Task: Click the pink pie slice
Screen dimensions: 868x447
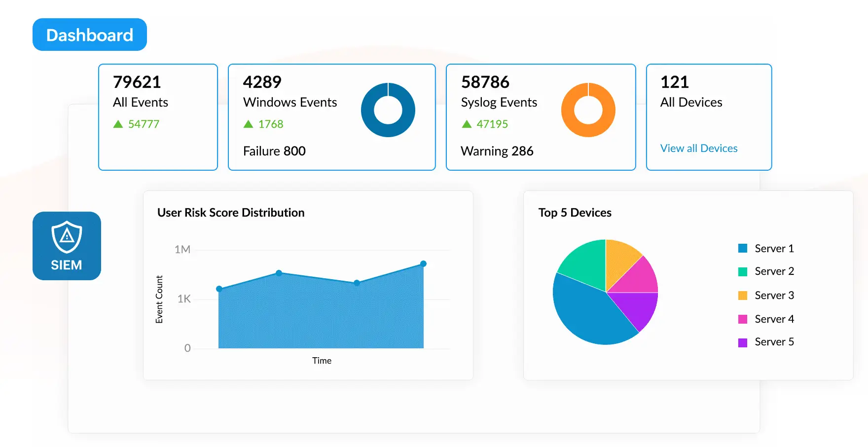Action: (x=637, y=278)
